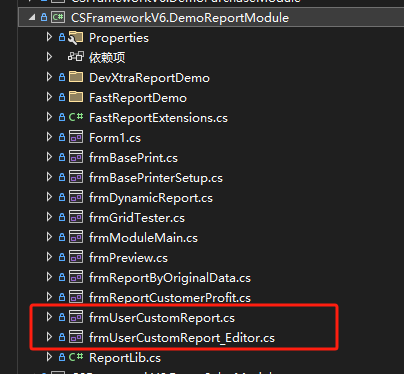The image size is (404, 374).
Task: Select the DevXtraReportDemo folder name
Action: click(x=149, y=78)
